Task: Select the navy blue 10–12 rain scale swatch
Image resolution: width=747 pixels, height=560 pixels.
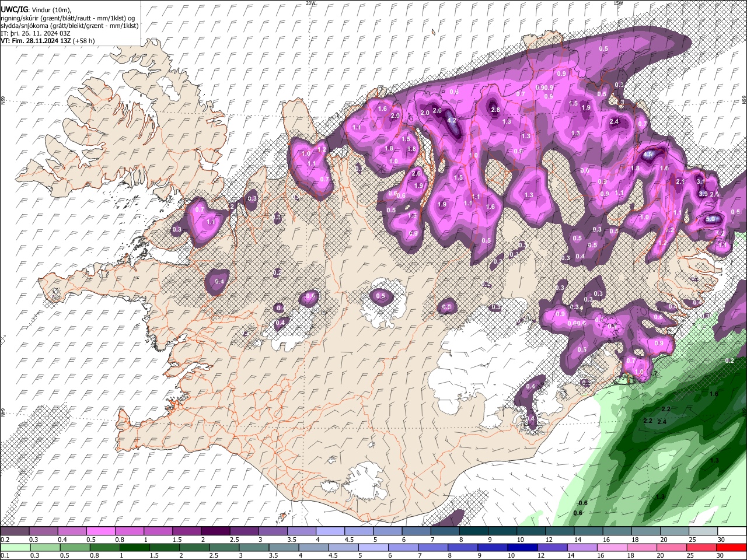Action: 523,548
